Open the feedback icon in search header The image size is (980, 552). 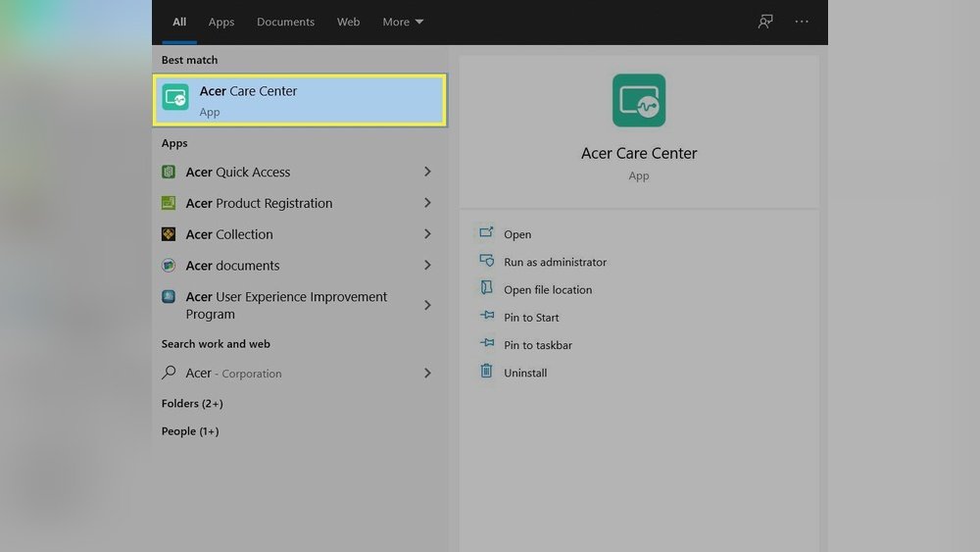coord(765,22)
